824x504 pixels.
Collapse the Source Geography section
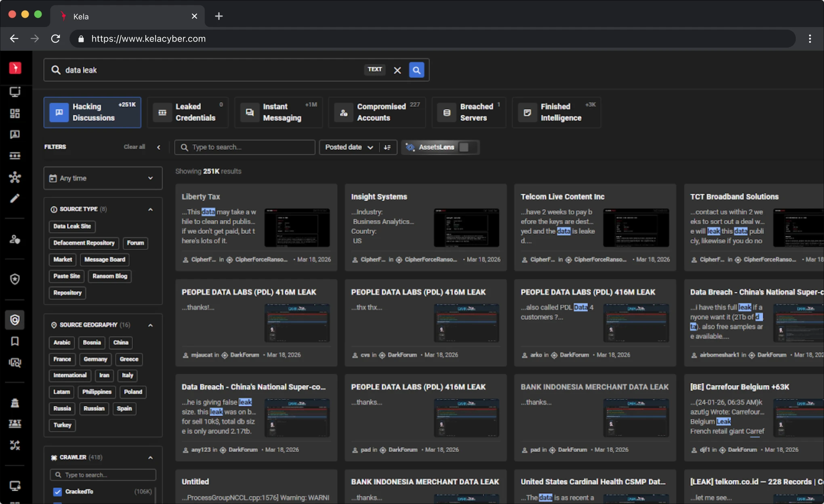(x=150, y=325)
